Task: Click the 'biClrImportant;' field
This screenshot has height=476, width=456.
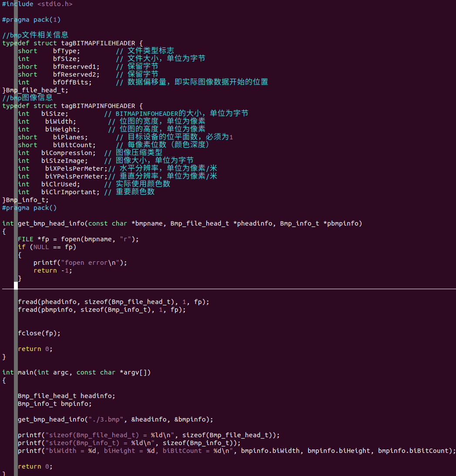Action: [70, 192]
